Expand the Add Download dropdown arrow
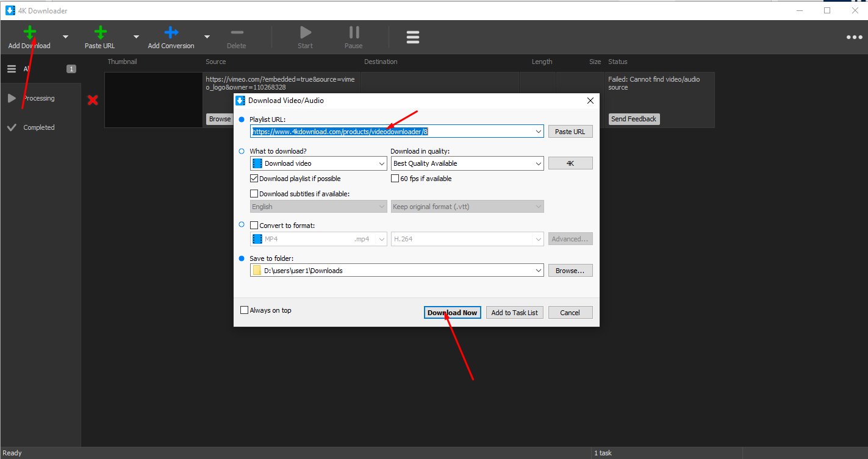 65,37
